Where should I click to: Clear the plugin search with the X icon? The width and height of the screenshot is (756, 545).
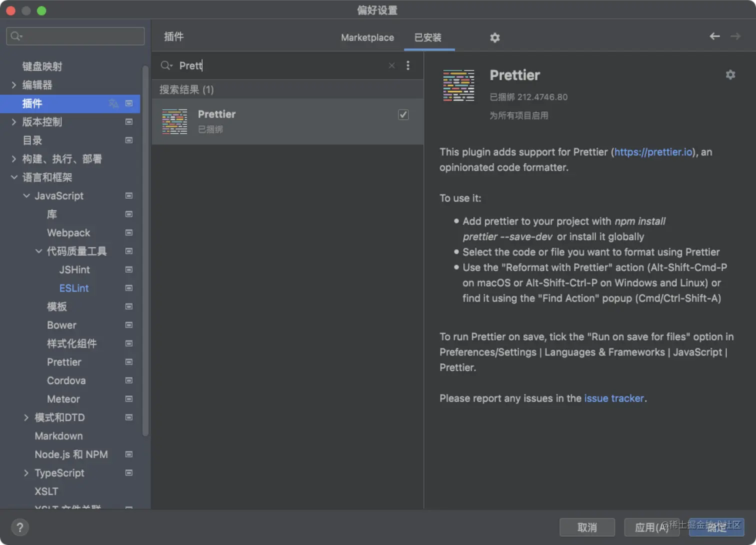coord(392,65)
